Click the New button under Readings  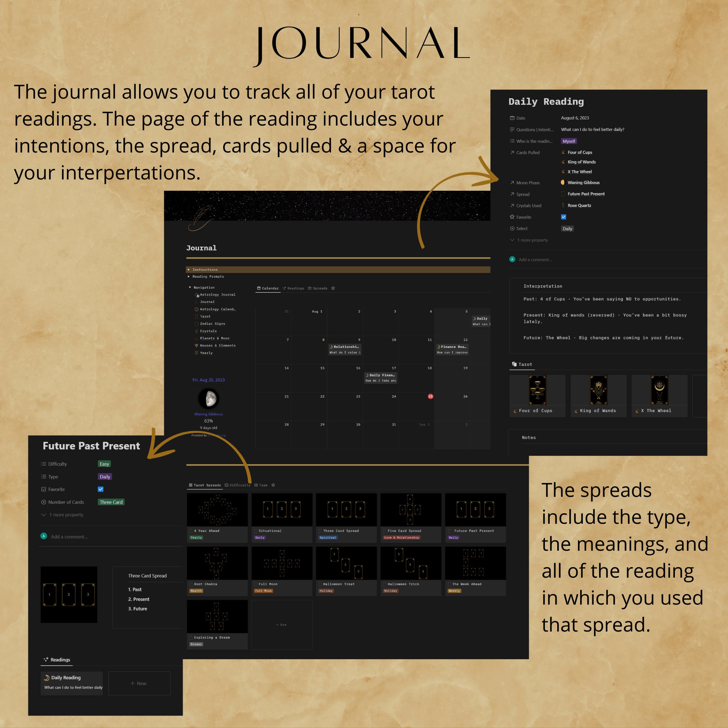[x=139, y=683]
